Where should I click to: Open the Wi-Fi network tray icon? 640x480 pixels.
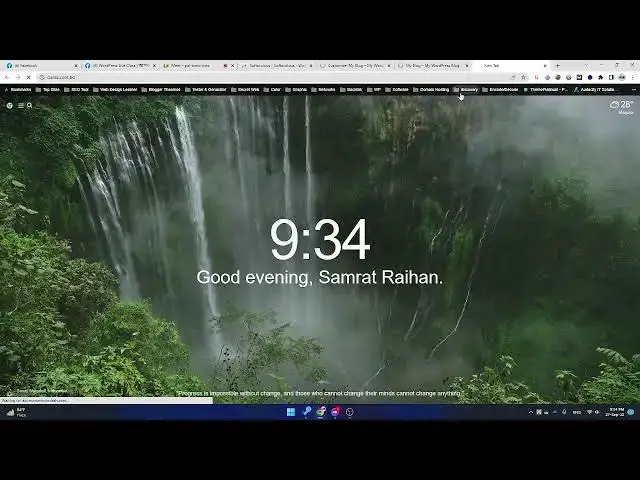pos(589,412)
